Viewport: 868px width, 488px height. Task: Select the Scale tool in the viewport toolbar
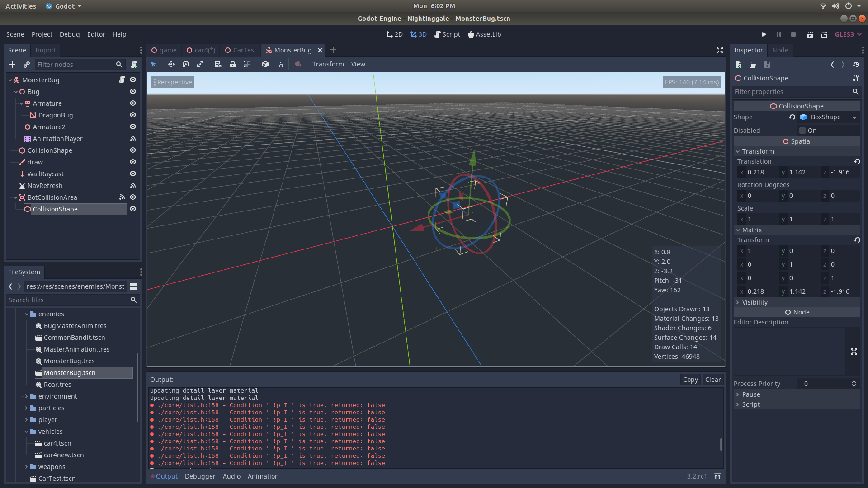tap(200, 64)
